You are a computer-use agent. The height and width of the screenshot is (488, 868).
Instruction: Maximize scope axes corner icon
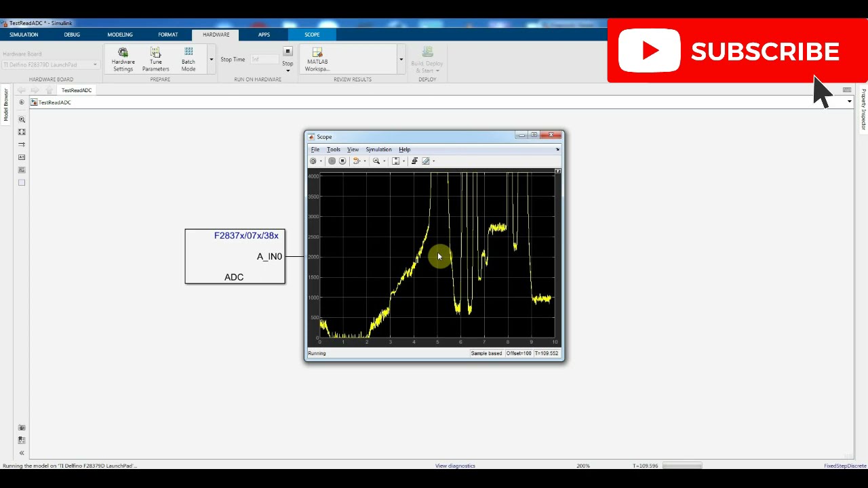tap(557, 171)
